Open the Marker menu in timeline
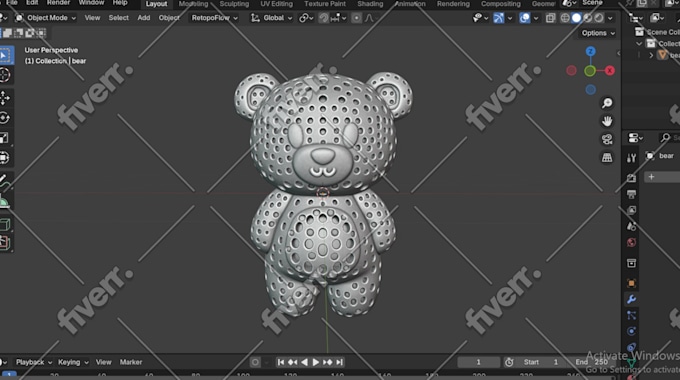 [131, 362]
